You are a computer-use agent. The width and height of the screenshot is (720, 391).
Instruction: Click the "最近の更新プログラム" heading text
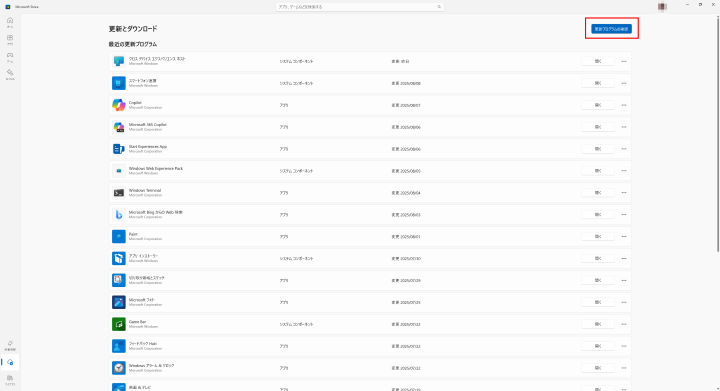[x=133, y=45]
